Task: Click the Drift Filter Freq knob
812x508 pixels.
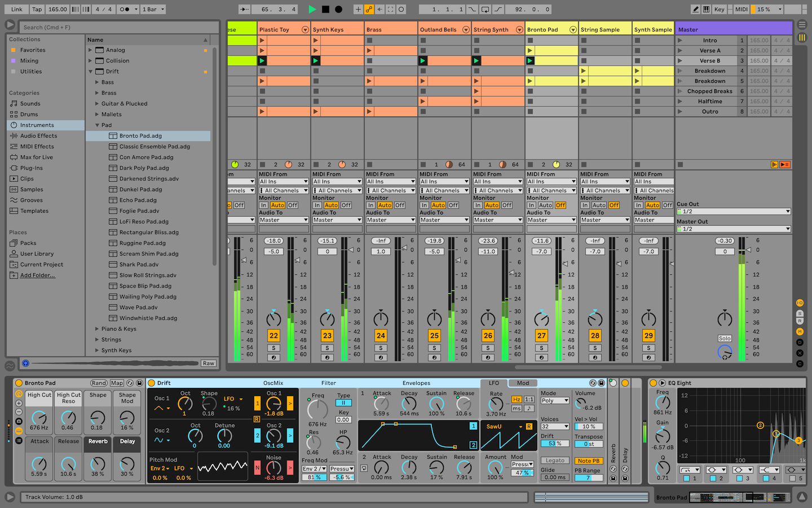Action: pos(317,409)
